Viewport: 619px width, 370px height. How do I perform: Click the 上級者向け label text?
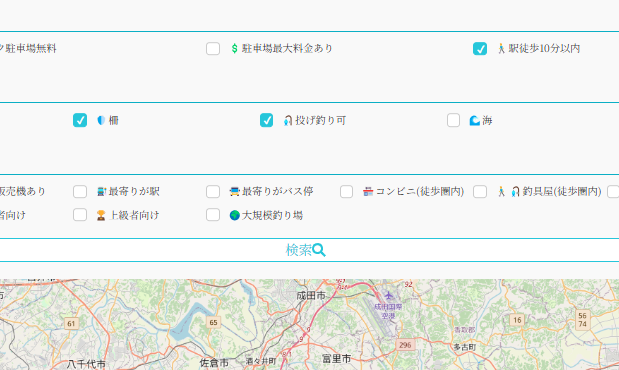(134, 215)
